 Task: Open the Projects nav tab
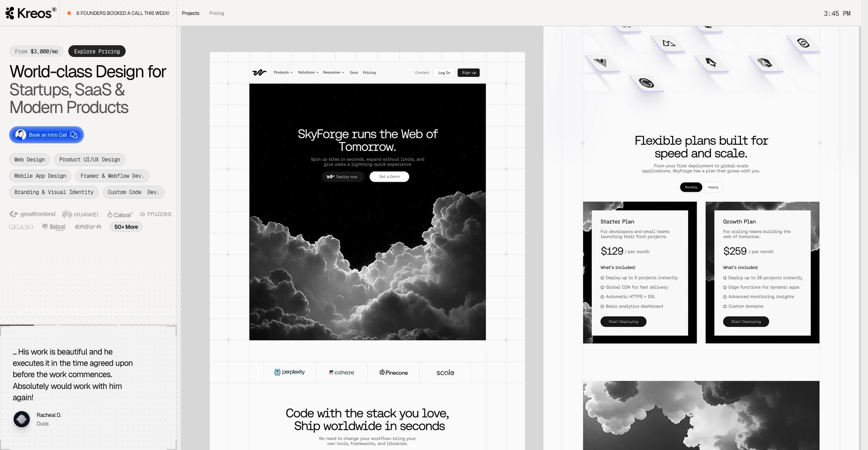pos(190,13)
